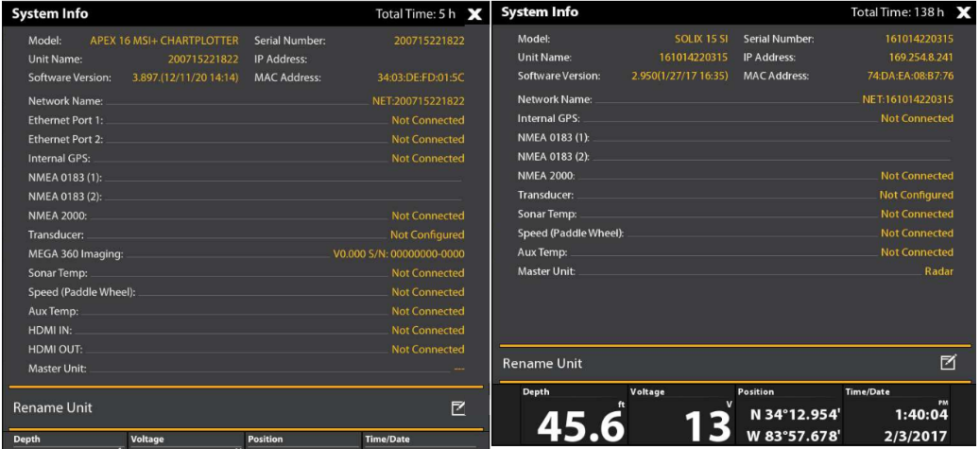
Task: Click SOLIX unit name 161014220315
Action: (x=694, y=58)
